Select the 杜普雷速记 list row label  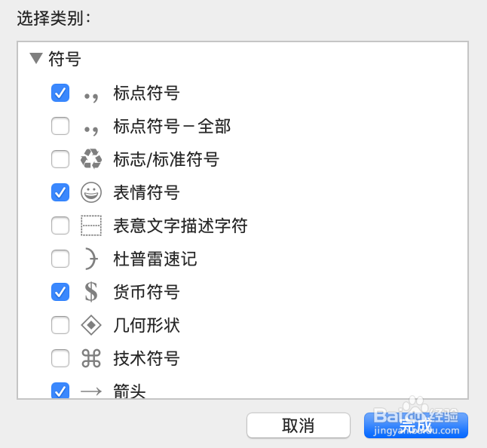tap(155, 259)
